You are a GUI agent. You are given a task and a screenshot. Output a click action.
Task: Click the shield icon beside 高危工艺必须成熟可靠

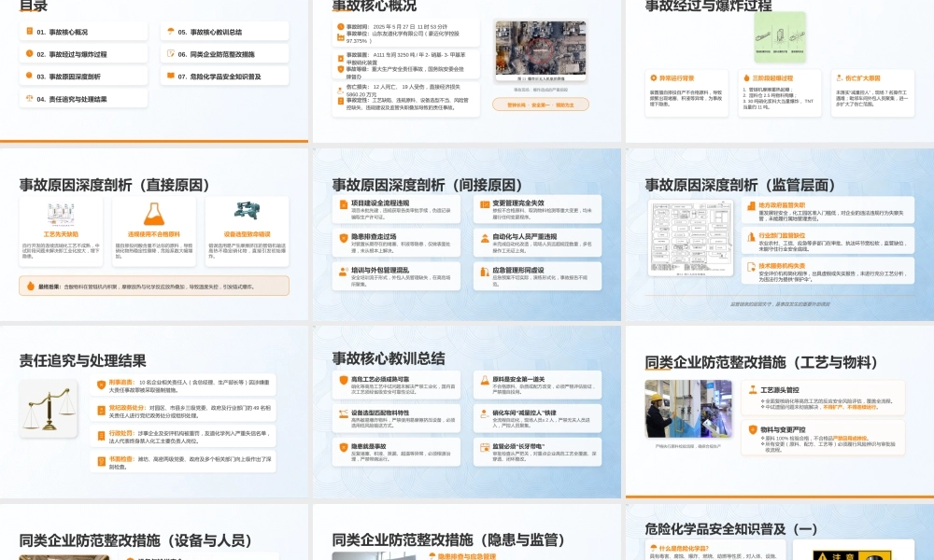click(343, 380)
